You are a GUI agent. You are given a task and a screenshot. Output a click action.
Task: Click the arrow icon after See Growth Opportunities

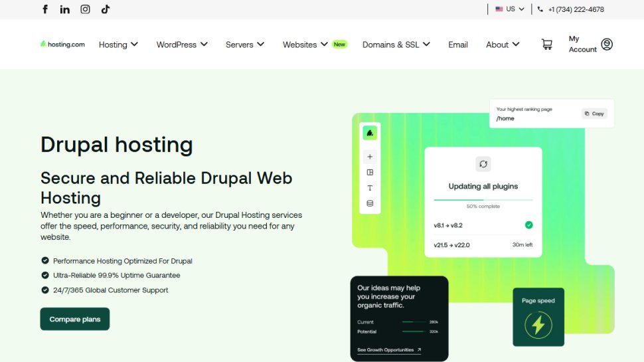click(x=419, y=349)
